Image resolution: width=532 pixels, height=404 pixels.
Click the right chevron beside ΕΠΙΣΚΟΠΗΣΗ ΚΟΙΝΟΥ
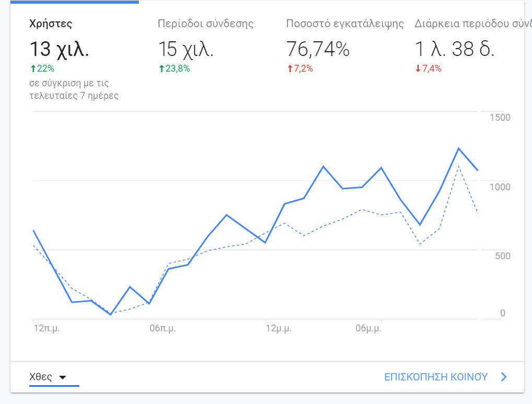(504, 377)
